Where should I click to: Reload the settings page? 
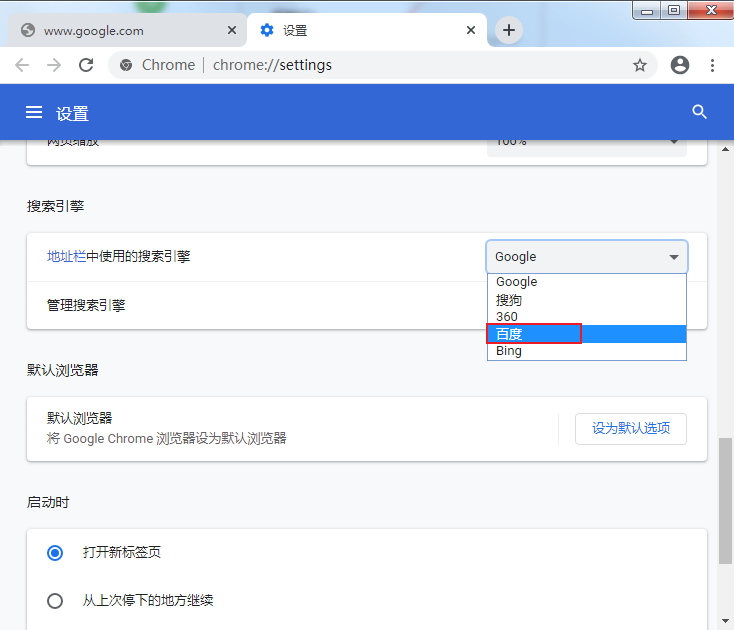[x=86, y=65]
